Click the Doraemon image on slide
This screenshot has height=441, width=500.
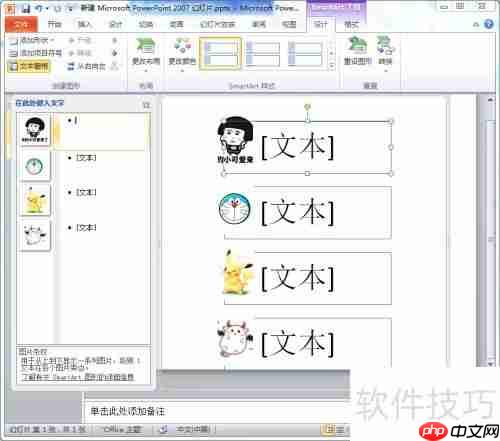[234, 208]
